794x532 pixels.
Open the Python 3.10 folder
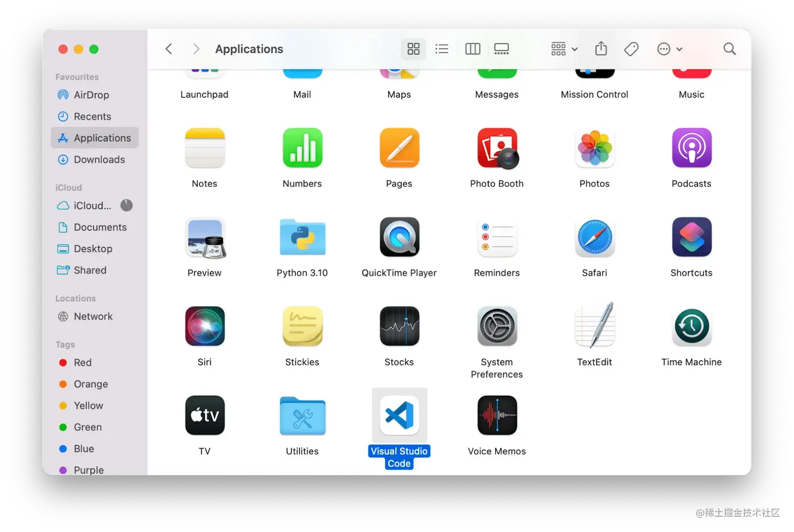click(302, 237)
